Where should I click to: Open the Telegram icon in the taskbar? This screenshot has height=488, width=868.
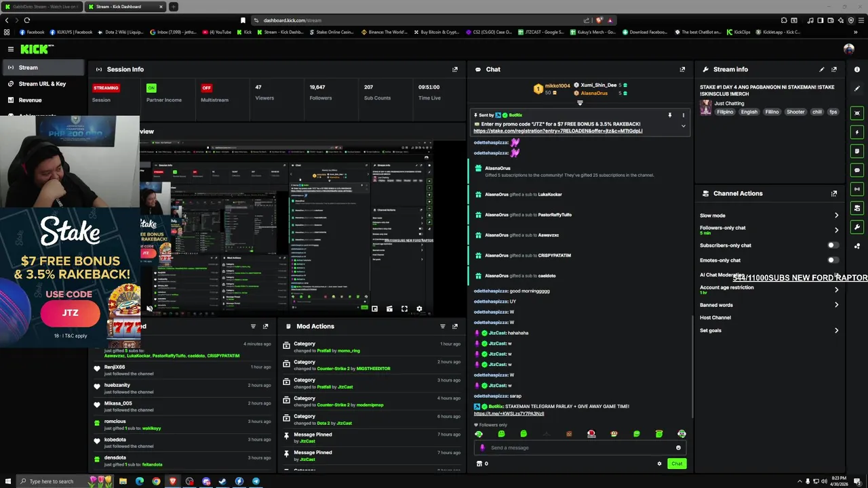tap(256, 481)
